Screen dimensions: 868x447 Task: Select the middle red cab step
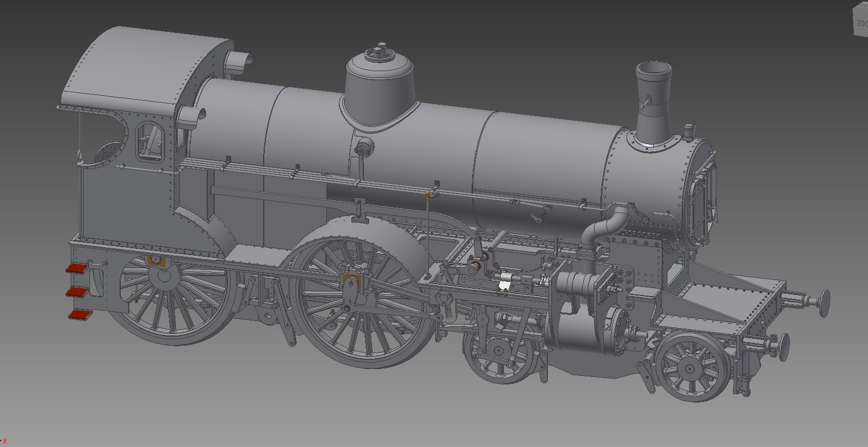tap(77, 292)
